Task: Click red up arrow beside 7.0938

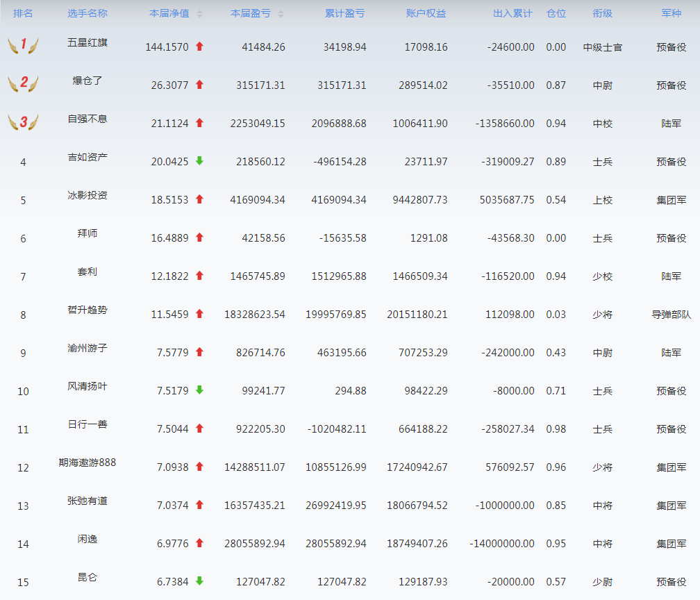Action: (199, 467)
